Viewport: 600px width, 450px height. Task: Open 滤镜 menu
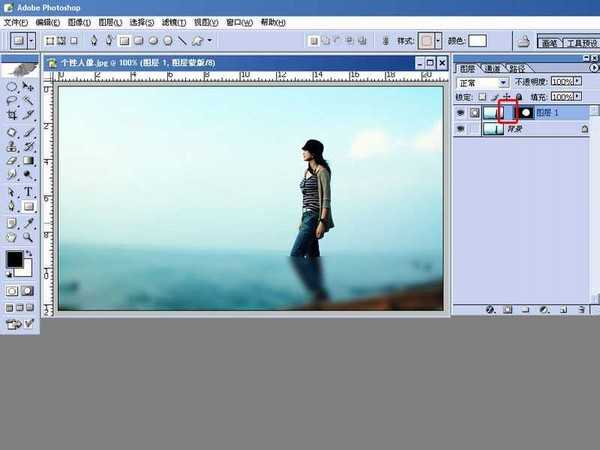click(174, 22)
